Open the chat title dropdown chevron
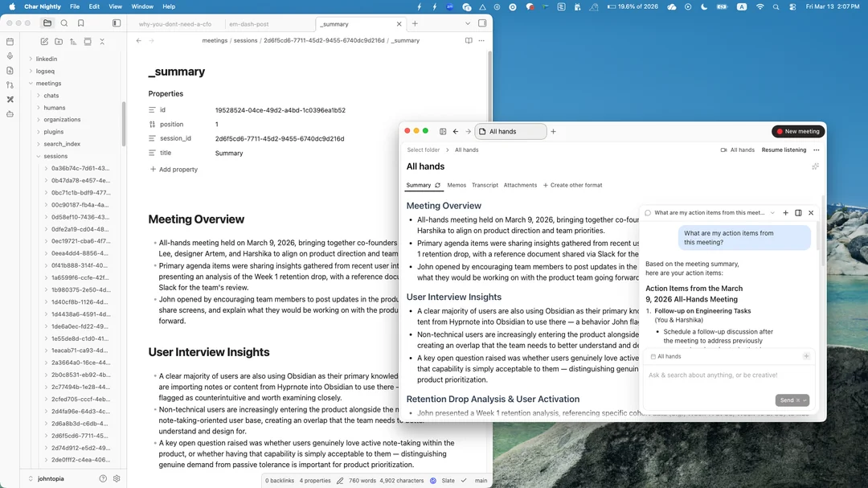The image size is (868, 488). coord(772,213)
